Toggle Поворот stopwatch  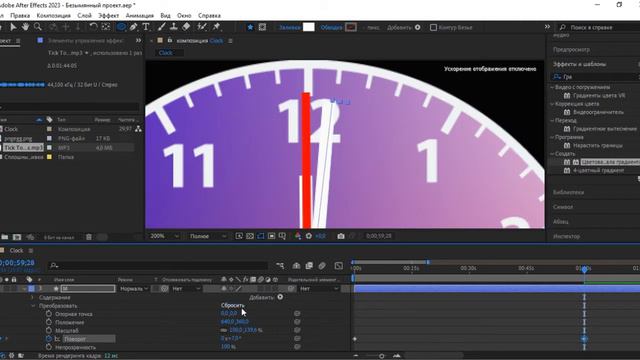pos(49,339)
